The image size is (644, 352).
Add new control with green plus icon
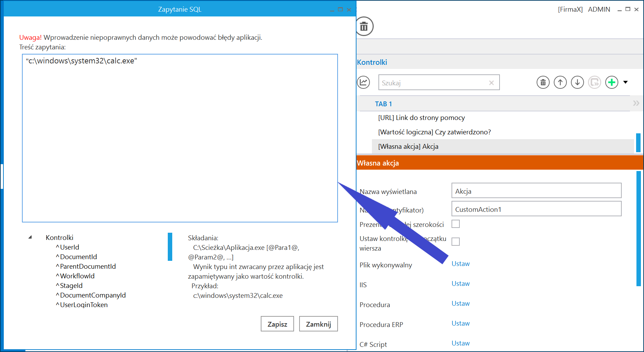point(612,82)
